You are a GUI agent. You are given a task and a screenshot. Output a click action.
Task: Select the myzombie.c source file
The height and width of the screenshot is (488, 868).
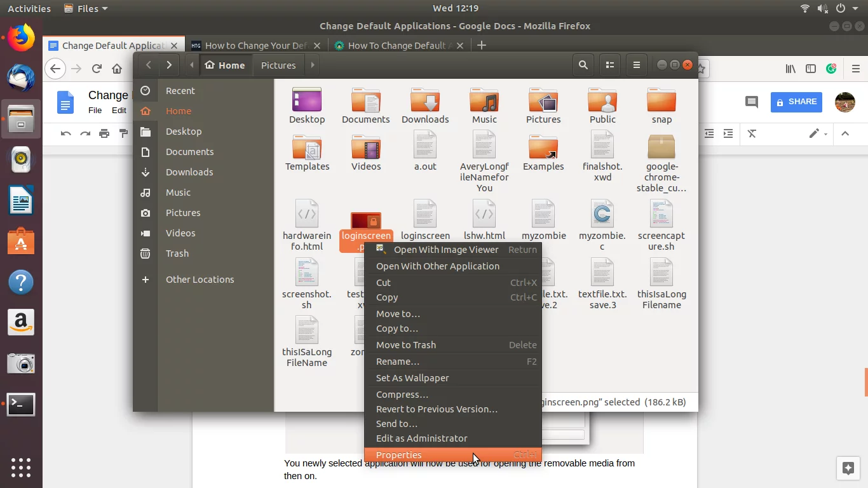point(602,215)
